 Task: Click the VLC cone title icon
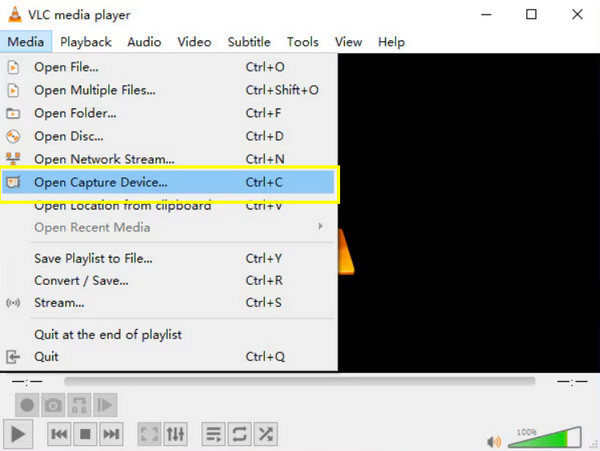click(x=15, y=15)
